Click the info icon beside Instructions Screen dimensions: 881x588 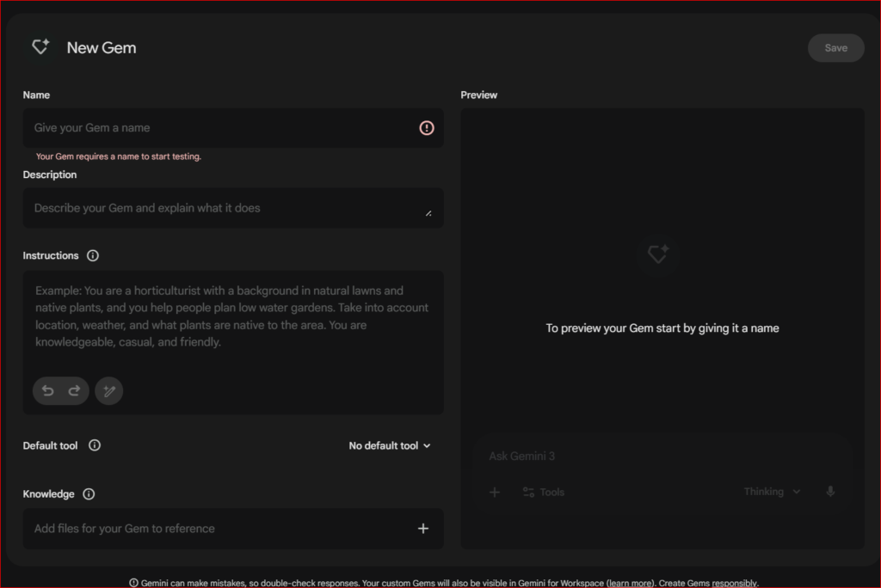(x=93, y=255)
